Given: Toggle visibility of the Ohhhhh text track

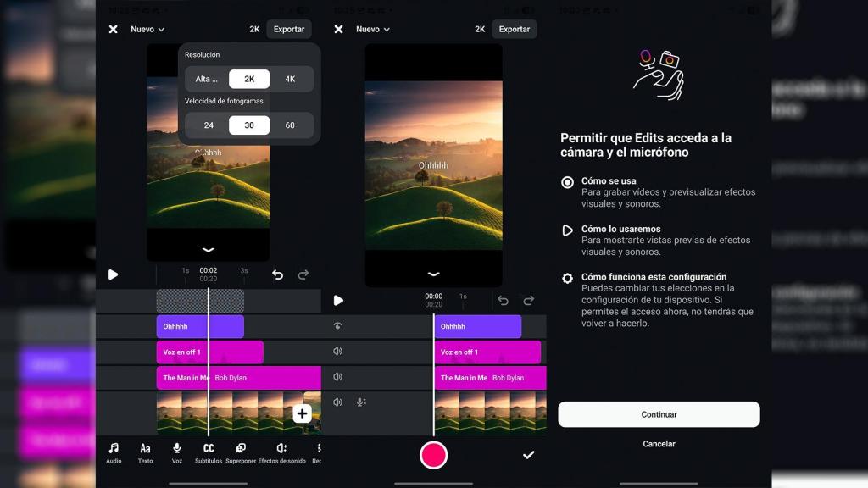Looking at the screenshot, I should 338,325.
